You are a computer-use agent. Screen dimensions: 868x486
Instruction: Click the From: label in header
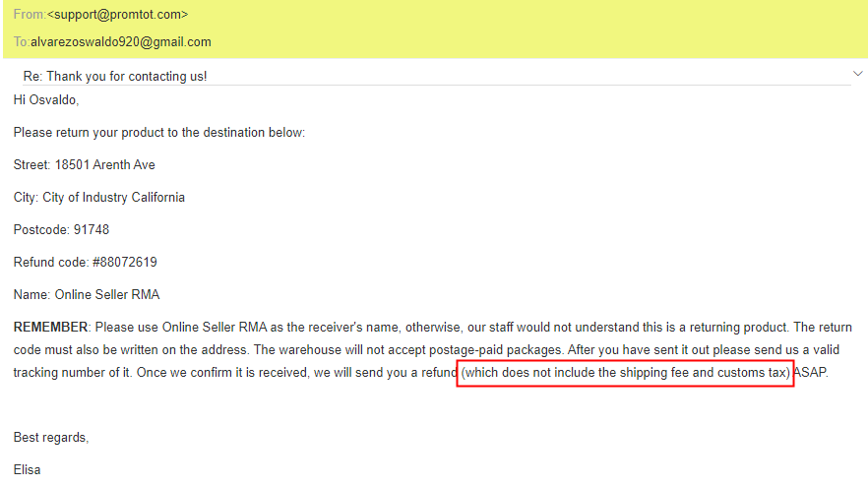[30, 15]
